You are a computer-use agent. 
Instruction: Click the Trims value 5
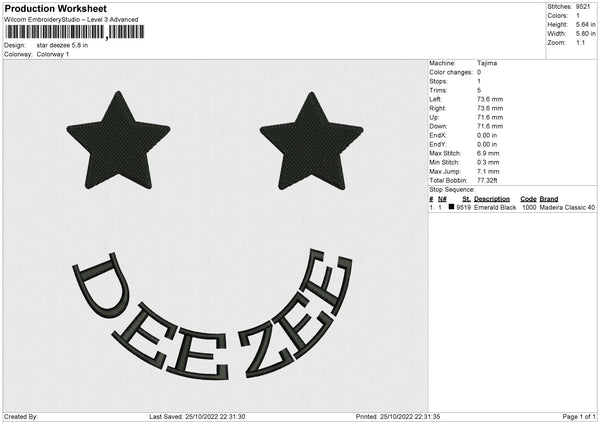[x=479, y=90]
